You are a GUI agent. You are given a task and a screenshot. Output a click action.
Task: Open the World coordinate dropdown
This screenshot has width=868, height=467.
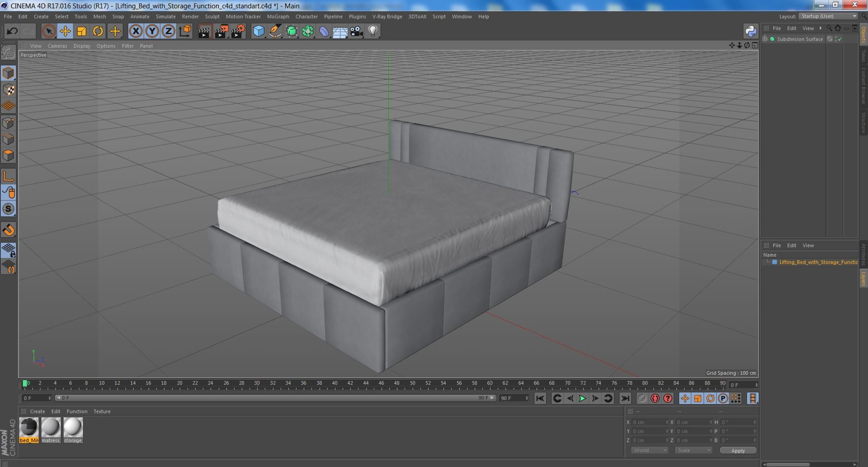coord(649,450)
